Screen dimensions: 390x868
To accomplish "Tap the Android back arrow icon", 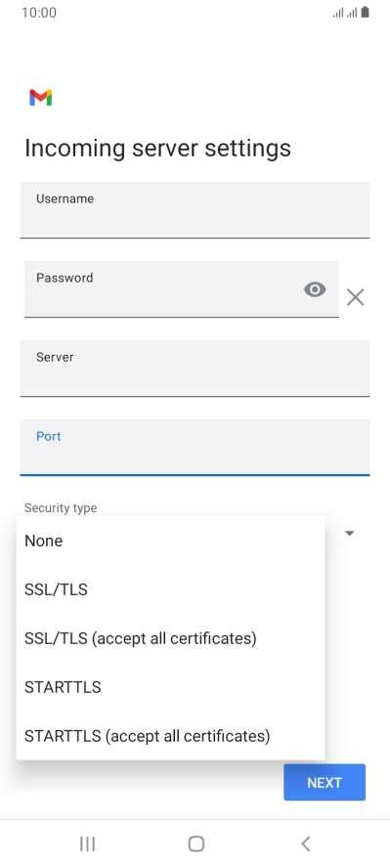I will [x=305, y=844].
